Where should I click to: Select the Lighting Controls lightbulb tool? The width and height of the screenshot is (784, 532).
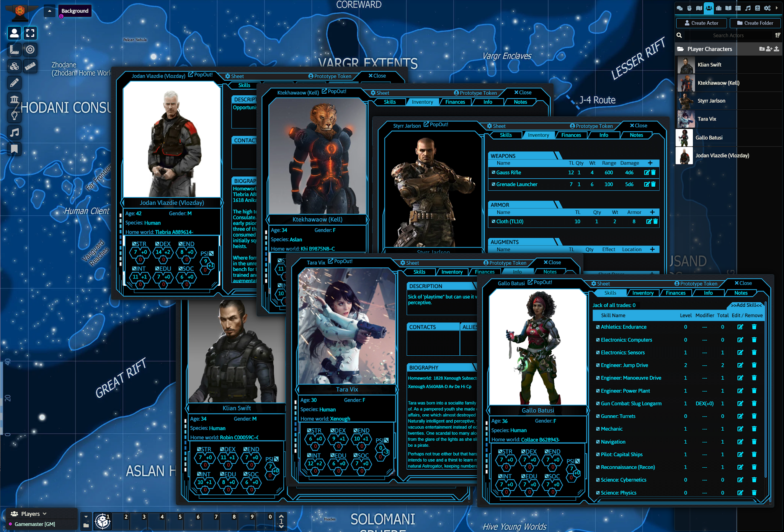(14, 116)
